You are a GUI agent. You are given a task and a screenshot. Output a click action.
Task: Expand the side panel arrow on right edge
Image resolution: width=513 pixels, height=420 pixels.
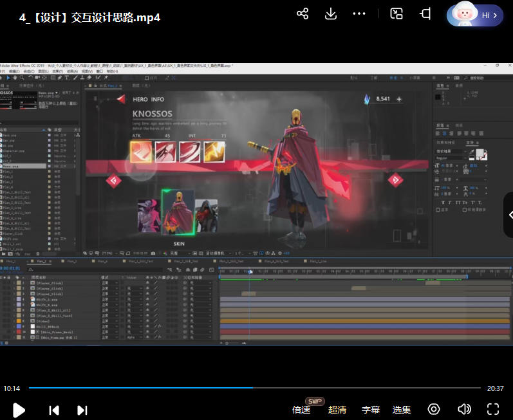[508, 215]
